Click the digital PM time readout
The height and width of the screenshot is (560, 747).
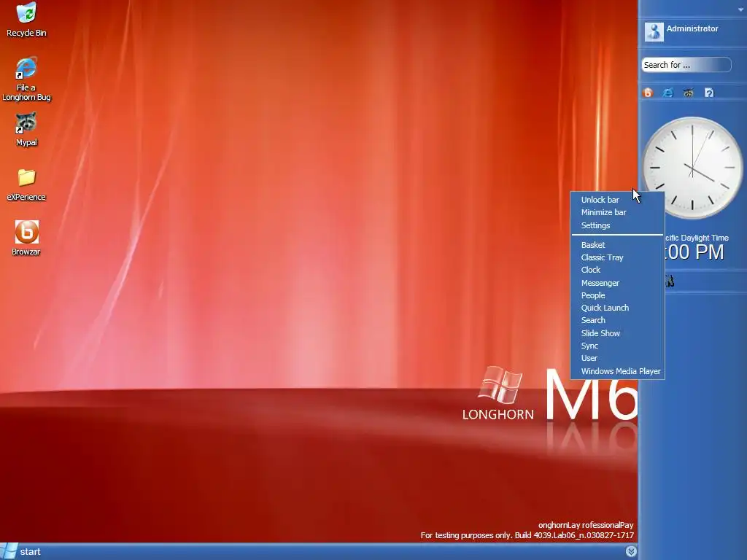(694, 252)
